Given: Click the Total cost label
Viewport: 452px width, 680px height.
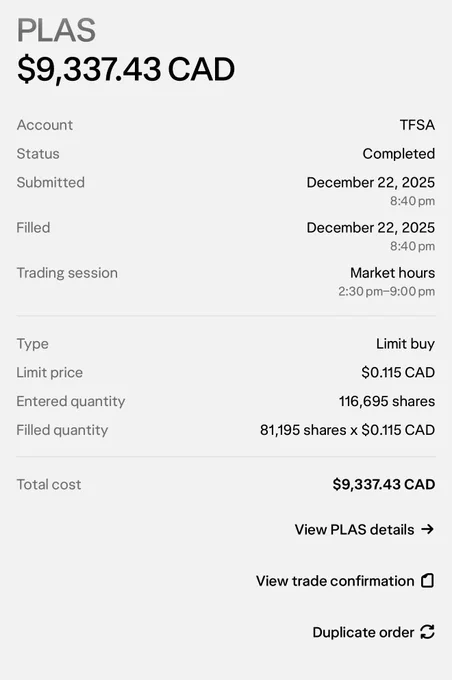Looking at the screenshot, I should click(49, 484).
